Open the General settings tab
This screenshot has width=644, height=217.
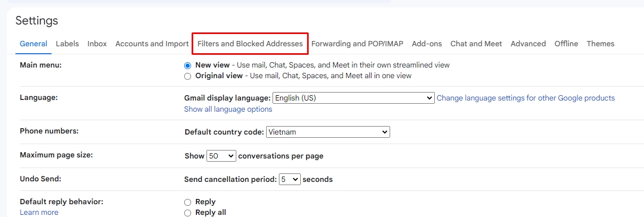pos(33,44)
